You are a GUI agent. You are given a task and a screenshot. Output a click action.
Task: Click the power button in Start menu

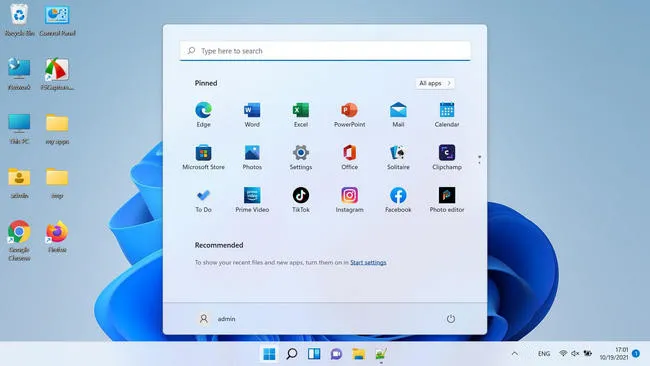point(451,319)
